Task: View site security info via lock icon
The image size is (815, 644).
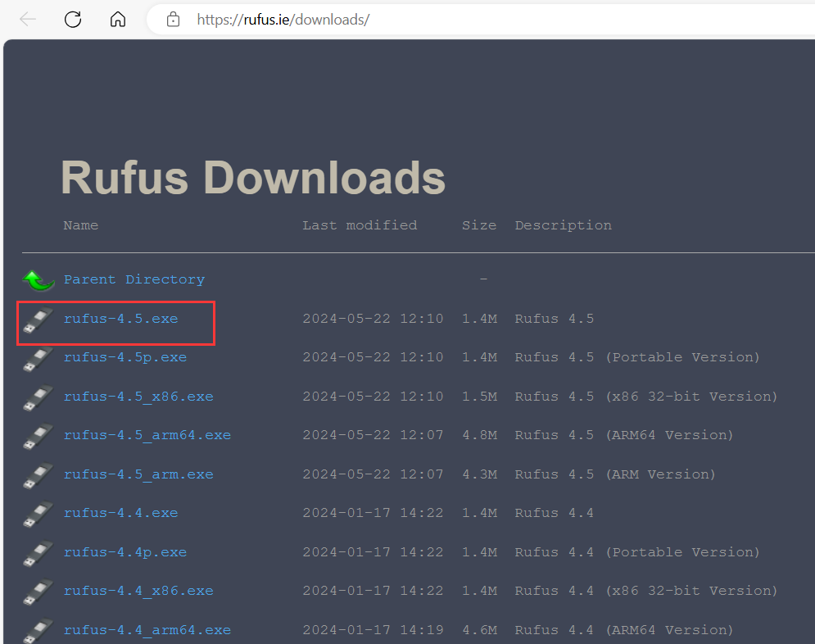Action: (173, 20)
